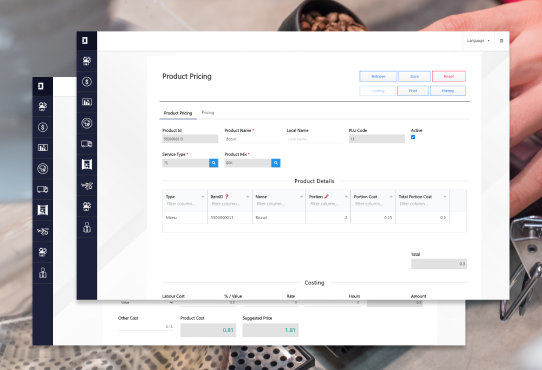542x370 pixels.
Task: Click the Service Type field
Action: pyautogui.click(x=185, y=163)
